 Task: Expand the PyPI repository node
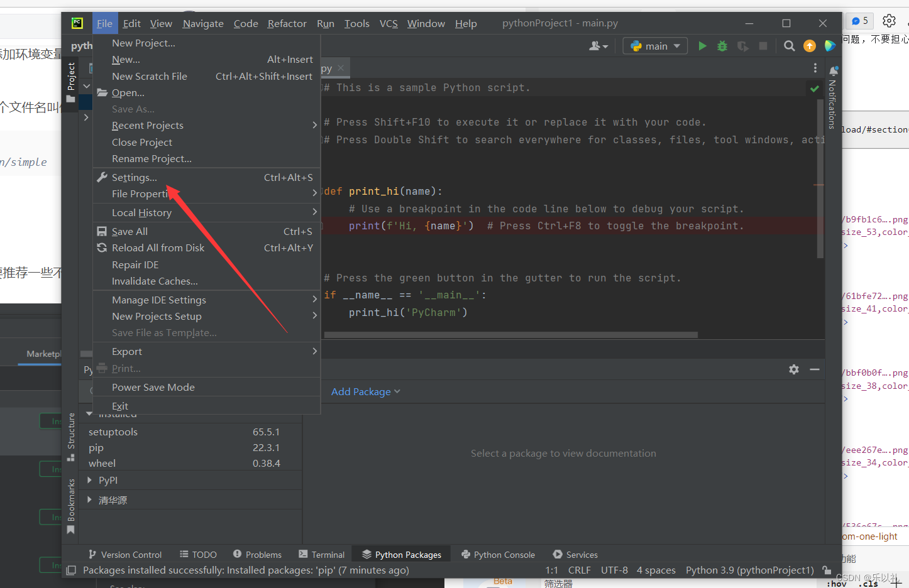tap(89, 480)
